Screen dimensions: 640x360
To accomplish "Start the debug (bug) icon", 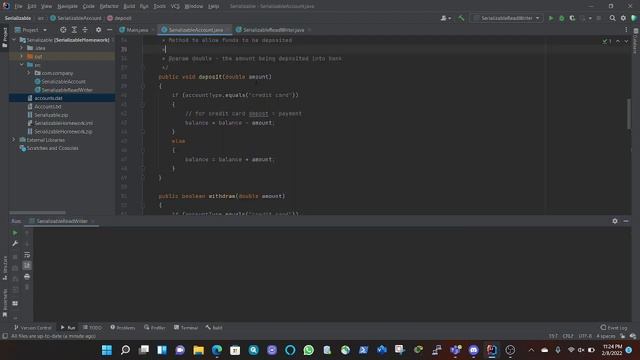I will point(562,18).
